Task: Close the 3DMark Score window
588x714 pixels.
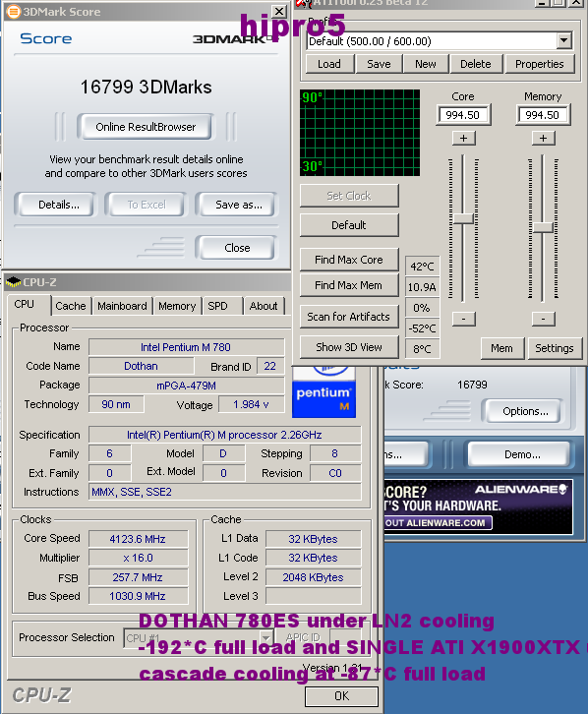Action: 279,12
